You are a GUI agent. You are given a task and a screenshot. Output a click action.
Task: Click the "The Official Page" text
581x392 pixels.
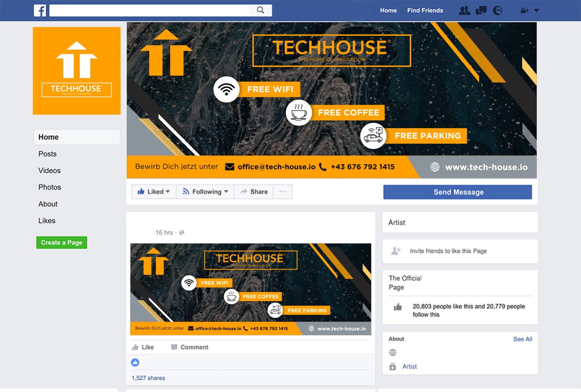coord(405,283)
